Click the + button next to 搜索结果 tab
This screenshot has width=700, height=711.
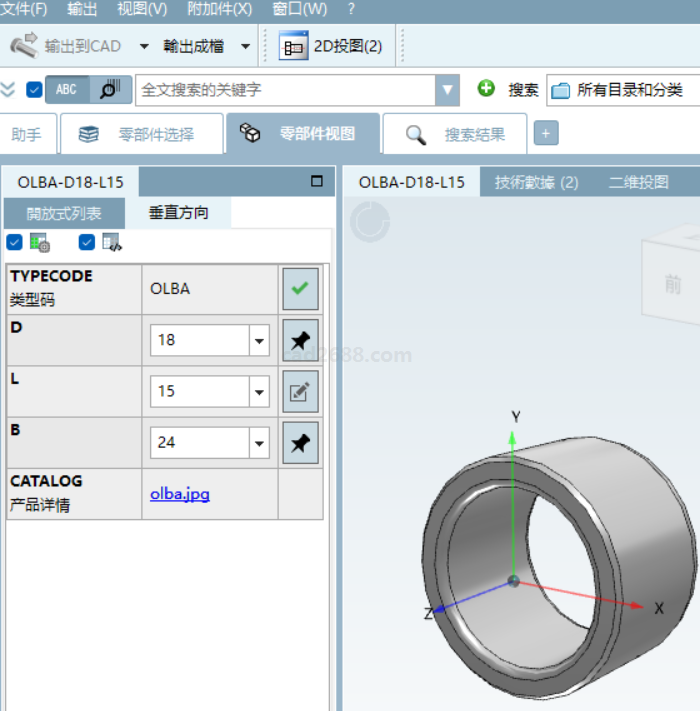(546, 134)
